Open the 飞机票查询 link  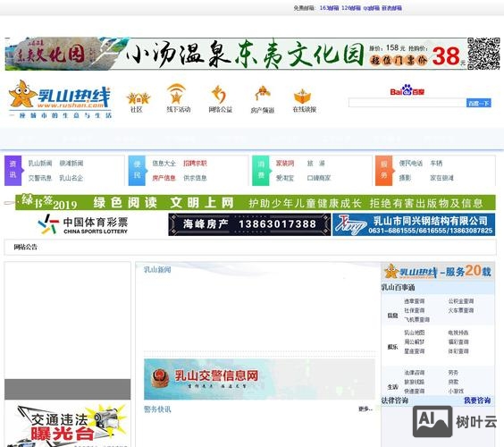pos(417,320)
